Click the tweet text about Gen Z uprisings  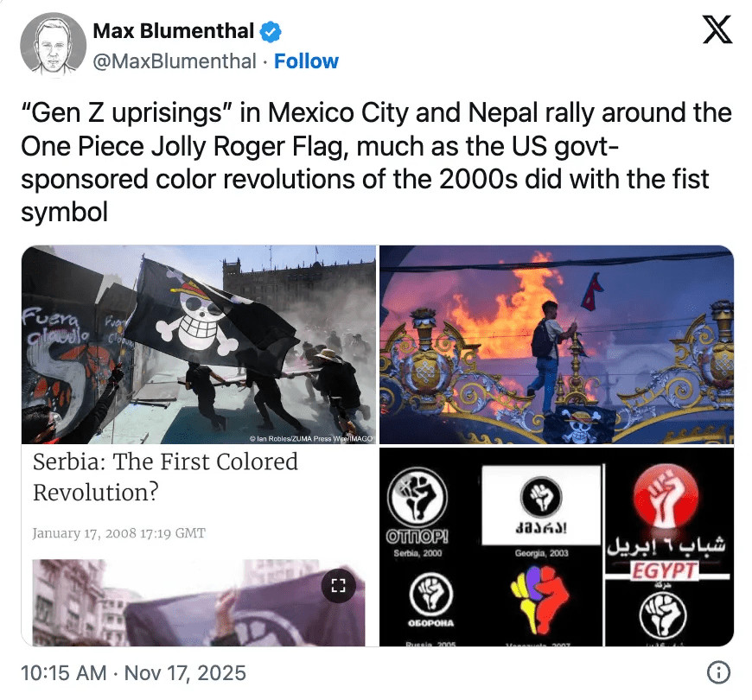coord(376,162)
